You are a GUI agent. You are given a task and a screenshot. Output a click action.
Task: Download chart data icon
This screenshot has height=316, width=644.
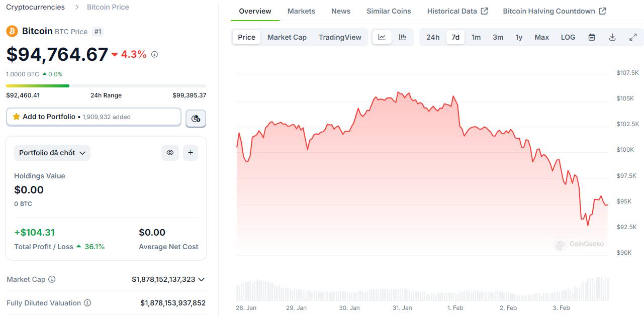(612, 37)
